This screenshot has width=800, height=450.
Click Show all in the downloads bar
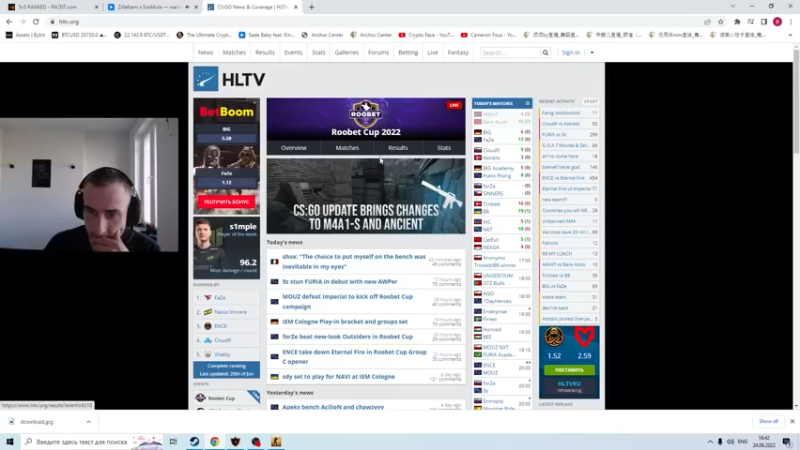click(768, 421)
